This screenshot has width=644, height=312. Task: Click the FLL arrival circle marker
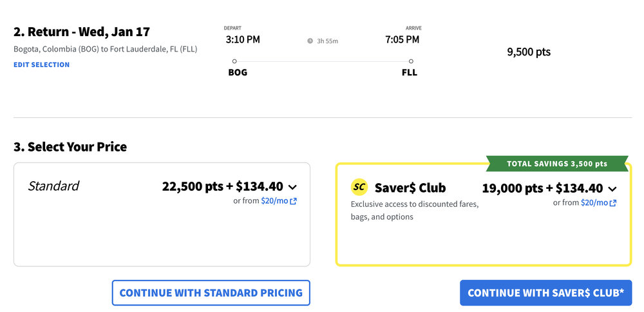[411, 61]
